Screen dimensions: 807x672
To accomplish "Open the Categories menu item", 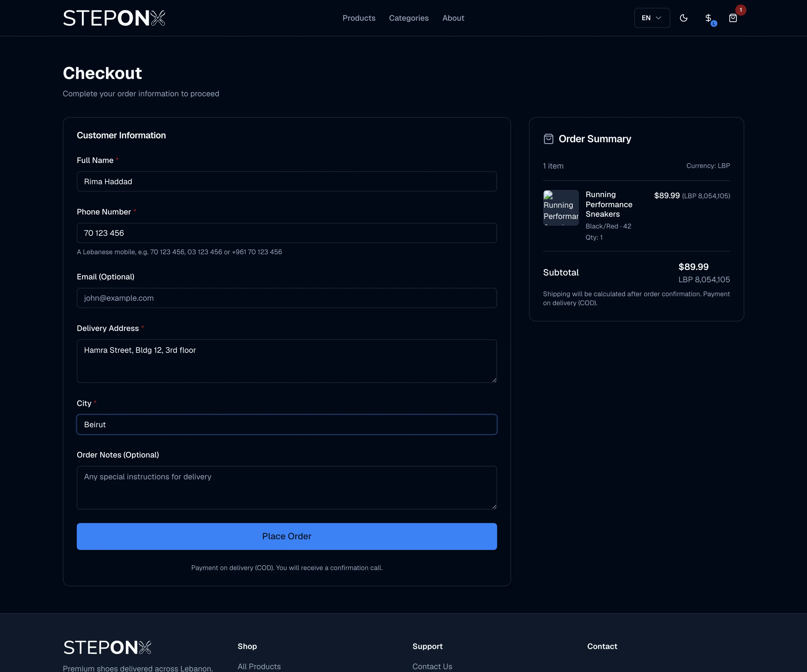I will pyautogui.click(x=409, y=18).
